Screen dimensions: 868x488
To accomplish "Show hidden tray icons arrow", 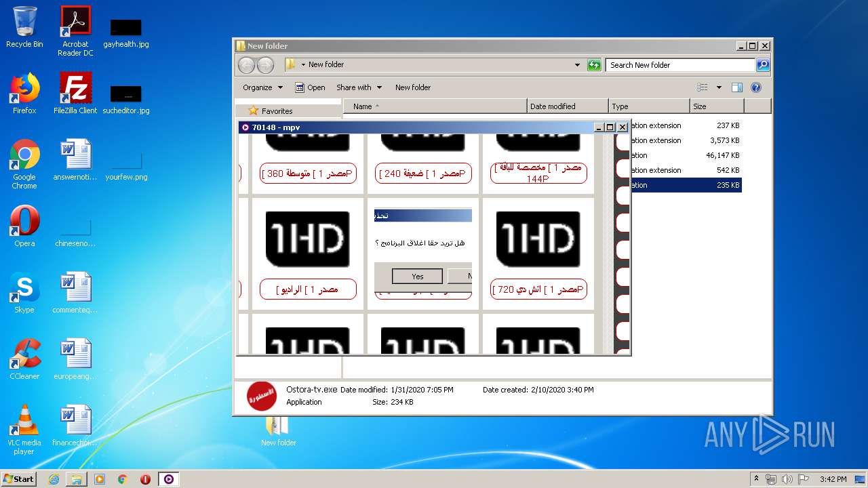I will click(756, 479).
